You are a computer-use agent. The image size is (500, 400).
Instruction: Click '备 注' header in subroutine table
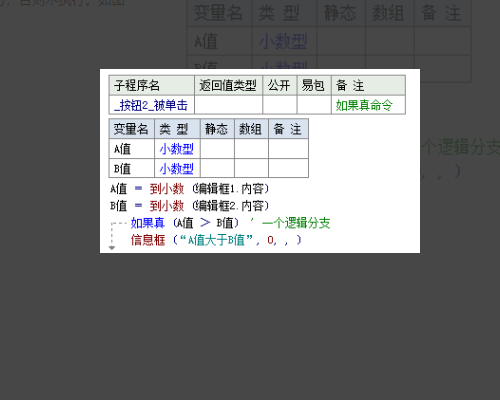tap(368, 85)
